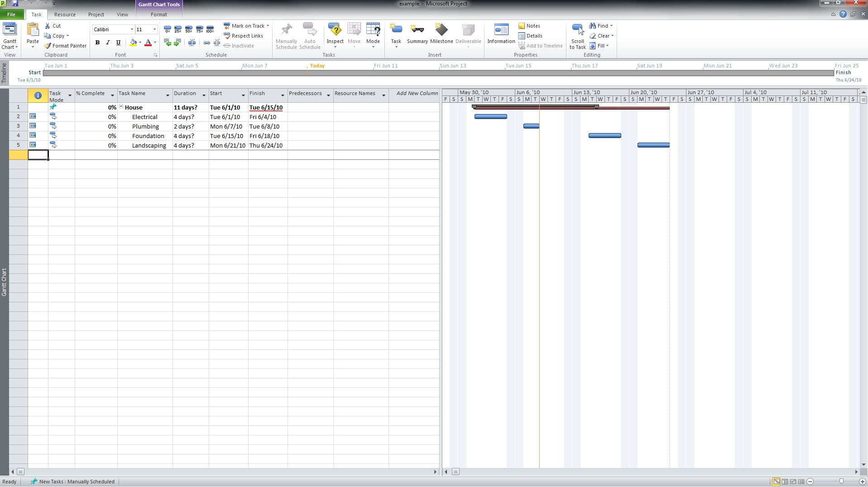
Task: Toggle Italic formatting
Action: pyautogui.click(x=108, y=43)
